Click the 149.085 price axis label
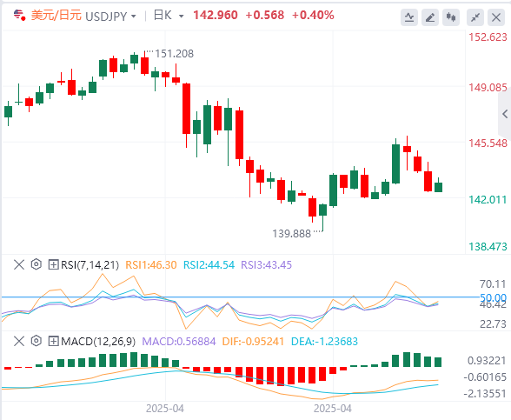The image size is (511, 420). click(x=488, y=88)
